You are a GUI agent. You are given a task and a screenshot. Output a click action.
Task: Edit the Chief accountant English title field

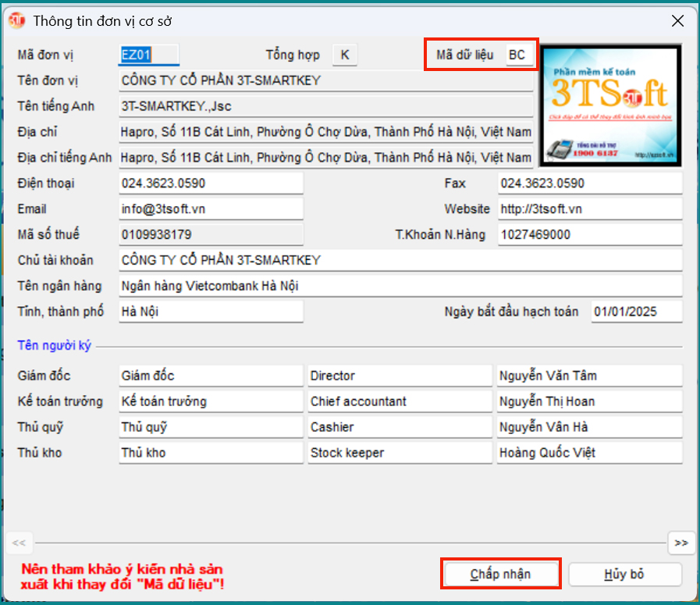400,401
